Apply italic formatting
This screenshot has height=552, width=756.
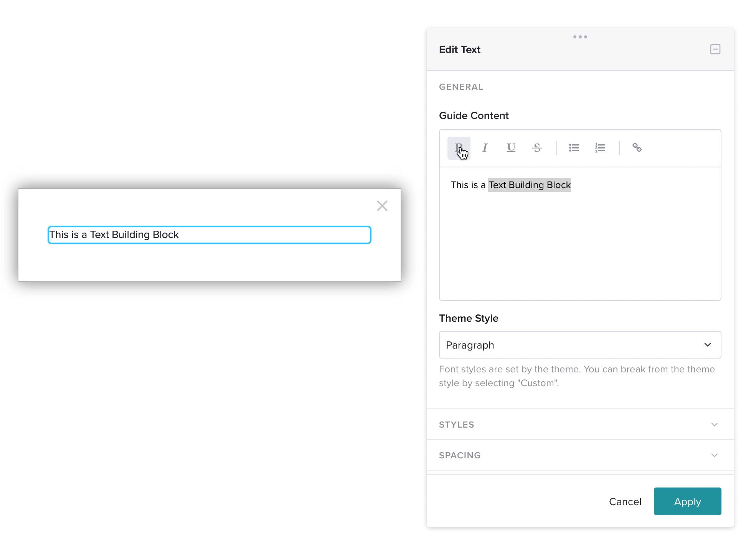pos(485,148)
